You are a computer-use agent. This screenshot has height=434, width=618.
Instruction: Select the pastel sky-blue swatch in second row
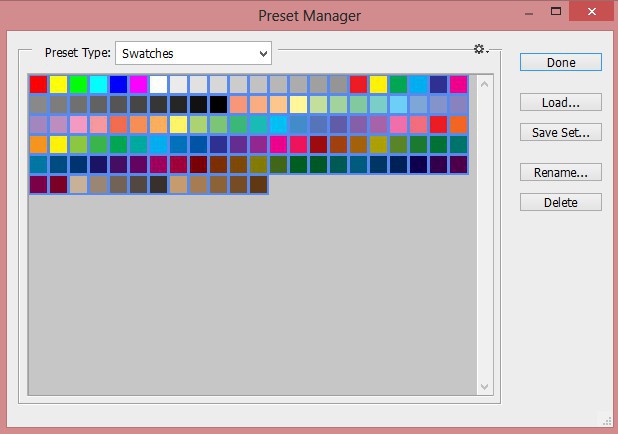click(x=398, y=104)
